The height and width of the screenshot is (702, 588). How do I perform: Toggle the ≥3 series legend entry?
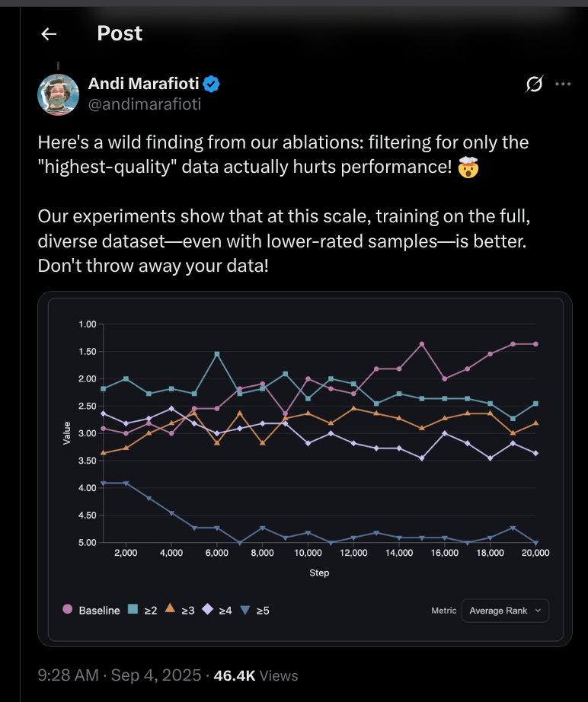(x=180, y=610)
